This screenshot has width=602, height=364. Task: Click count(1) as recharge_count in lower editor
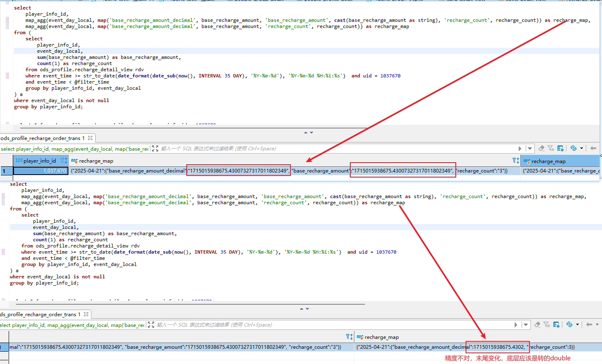[70, 240]
